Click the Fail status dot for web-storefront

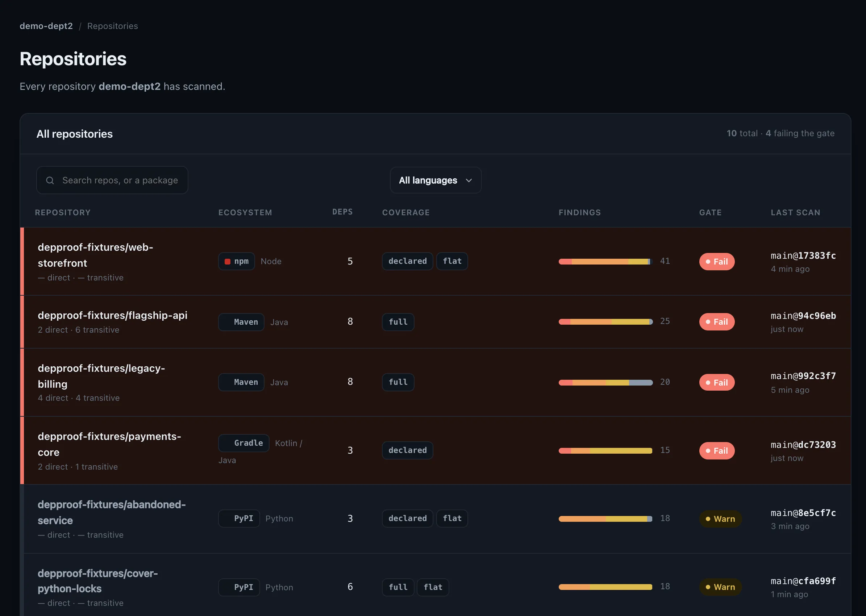(708, 262)
